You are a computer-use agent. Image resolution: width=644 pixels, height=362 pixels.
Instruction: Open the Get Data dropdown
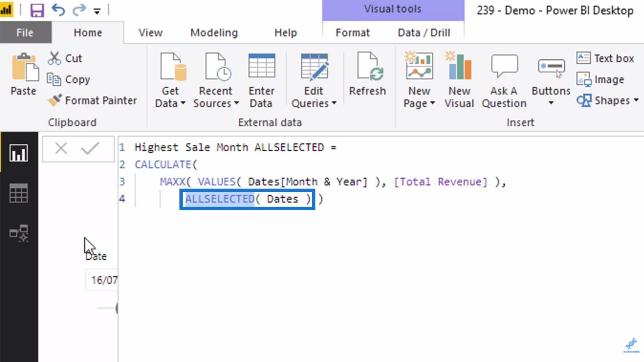170,103
